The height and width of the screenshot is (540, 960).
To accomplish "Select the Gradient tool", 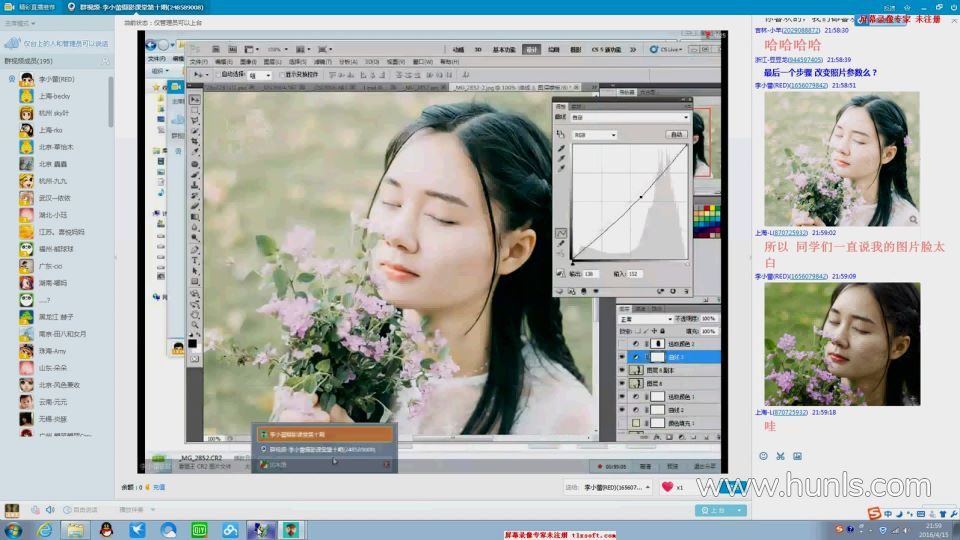I will pyautogui.click(x=195, y=217).
